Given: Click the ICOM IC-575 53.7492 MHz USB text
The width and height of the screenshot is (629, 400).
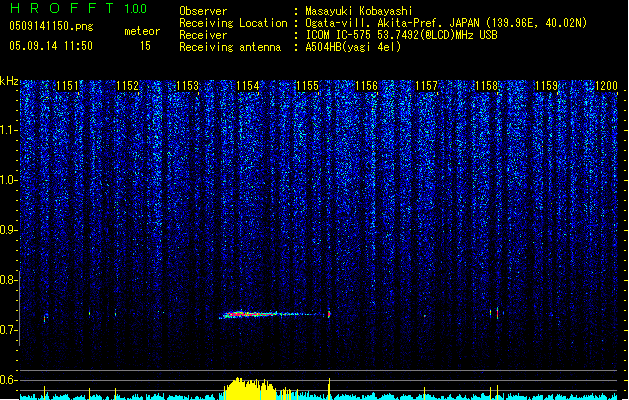Looking at the screenshot, I should [x=401, y=35].
